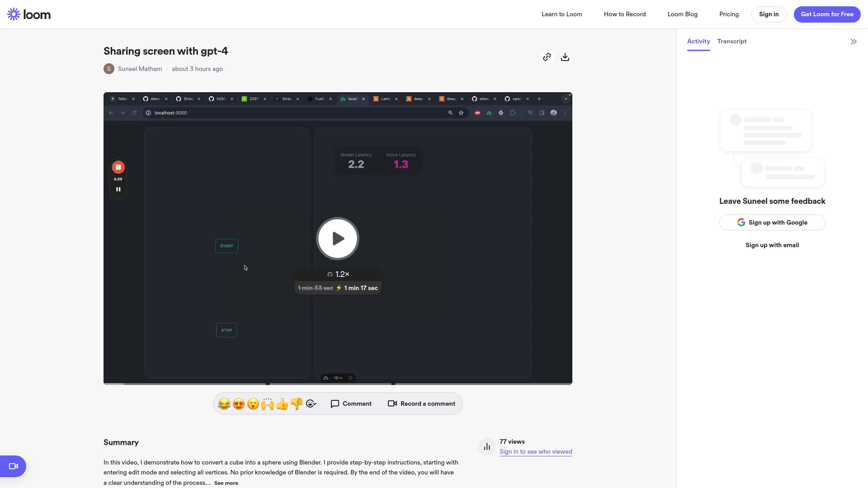
Task: Click the Voice Latency 1.3 value
Action: click(401, 164)
